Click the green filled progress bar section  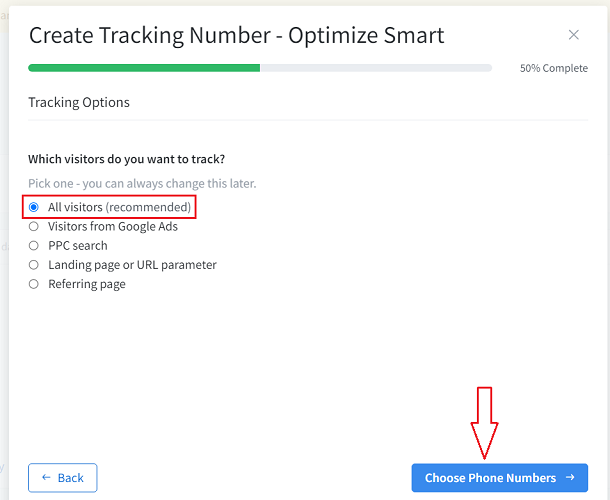(144, 68)
